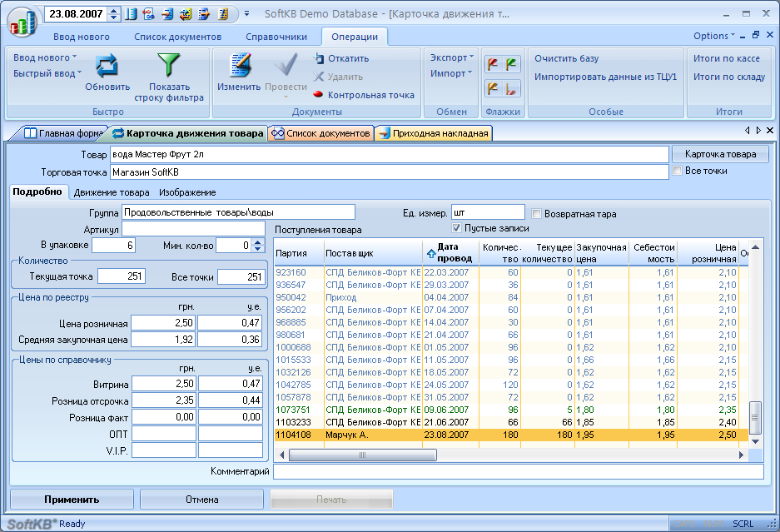The height and width of the screenshot is (532, 780).
Task: Open the Ввод нового ribbon tab
Action: click(x=82, y=37)
